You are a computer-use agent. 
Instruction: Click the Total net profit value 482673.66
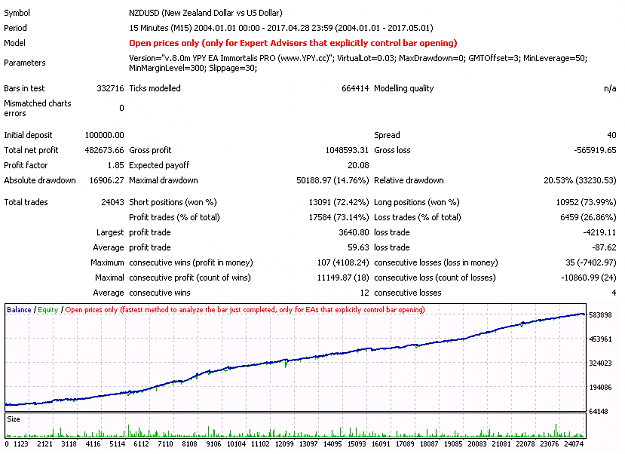pyautogui.click(x=104, y=150)
